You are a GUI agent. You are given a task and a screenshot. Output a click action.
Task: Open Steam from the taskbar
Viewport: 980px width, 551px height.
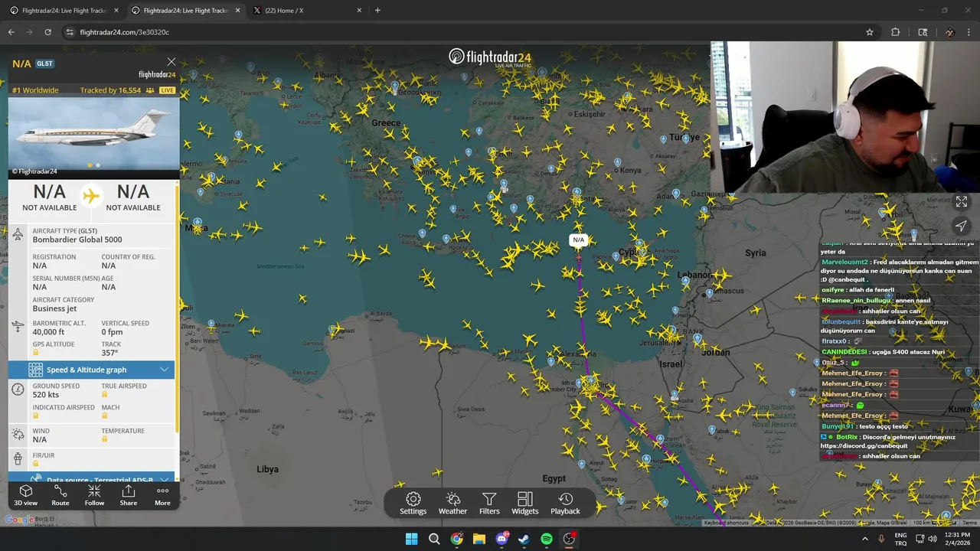coord(524,539)
